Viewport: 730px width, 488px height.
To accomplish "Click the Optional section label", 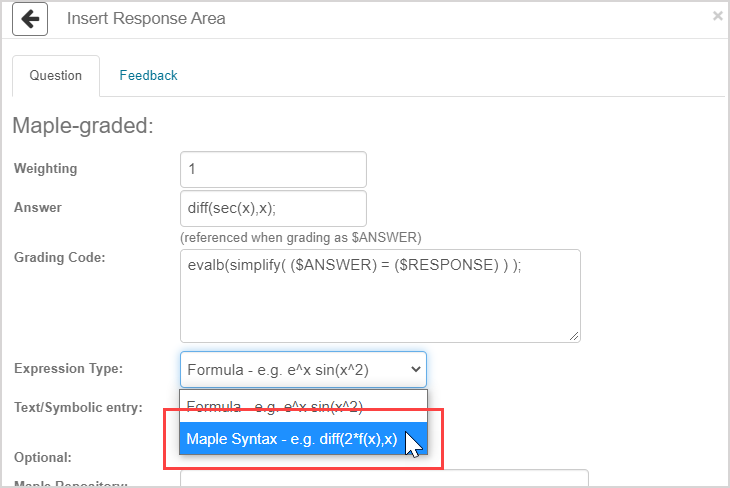I will (43, 457).
